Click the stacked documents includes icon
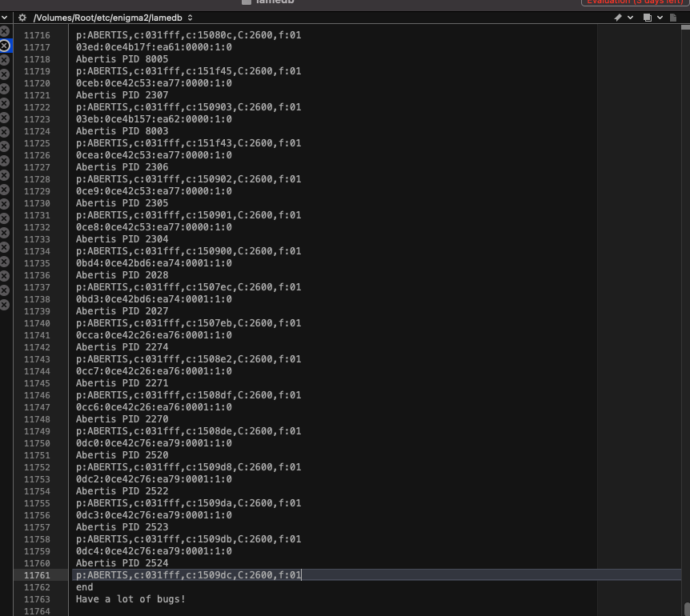The image size is (690, 616). coord(648,17)
